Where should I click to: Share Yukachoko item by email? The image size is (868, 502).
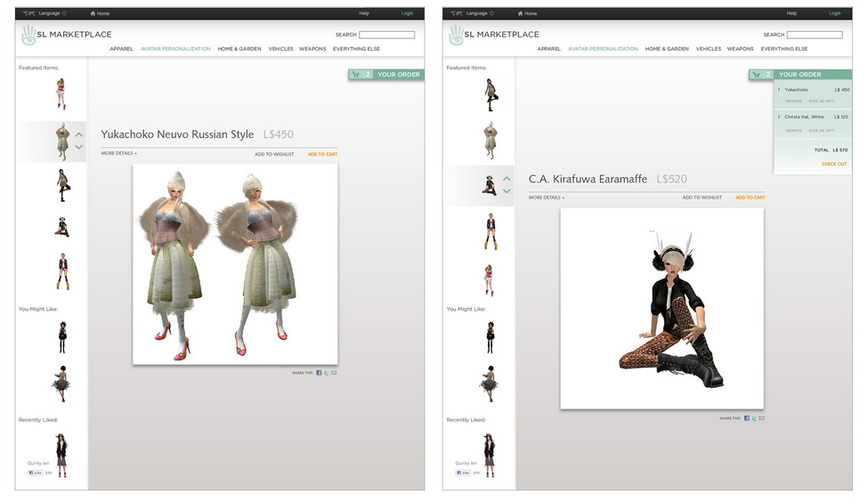pyautogui.click(x=334, y=373)
